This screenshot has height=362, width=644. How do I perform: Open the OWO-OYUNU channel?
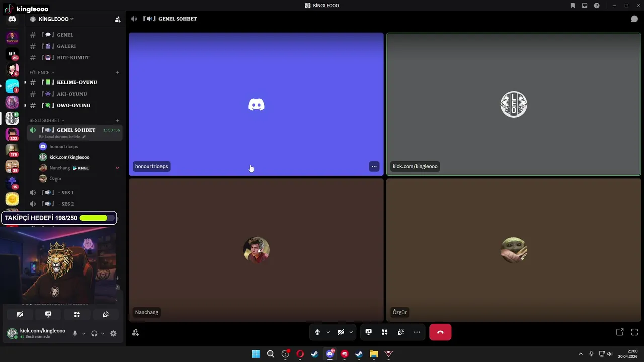74,106
